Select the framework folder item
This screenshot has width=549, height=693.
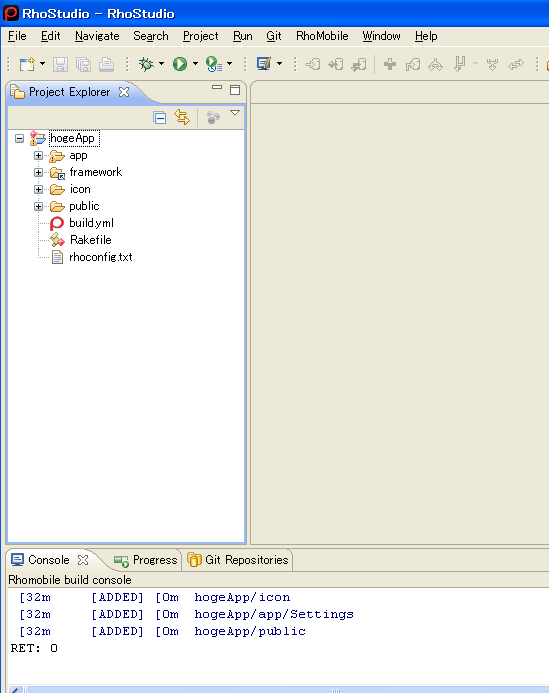pos(95,172)
